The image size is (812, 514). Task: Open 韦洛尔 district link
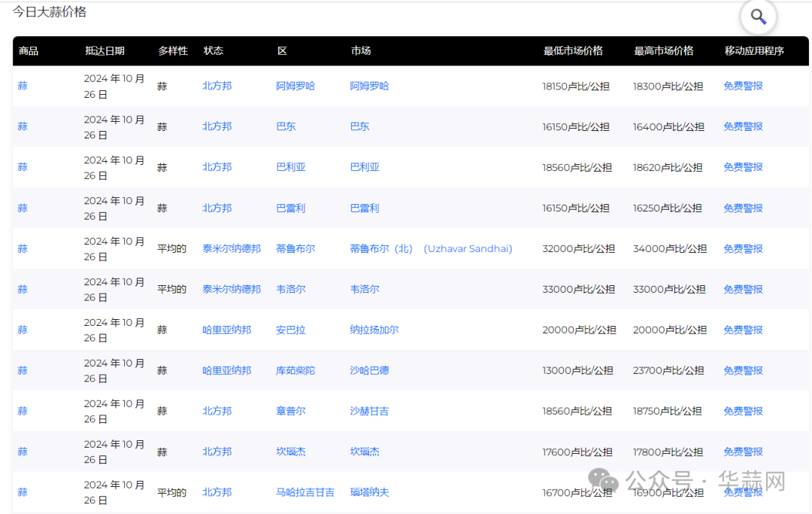[x=290, y=289]
